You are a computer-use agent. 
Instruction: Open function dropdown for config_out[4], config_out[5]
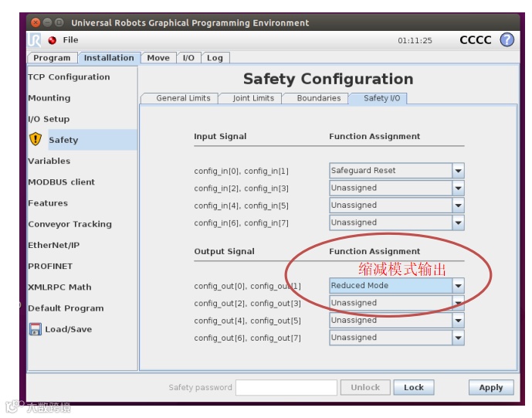pyautogui.click(x=397, y=320)
